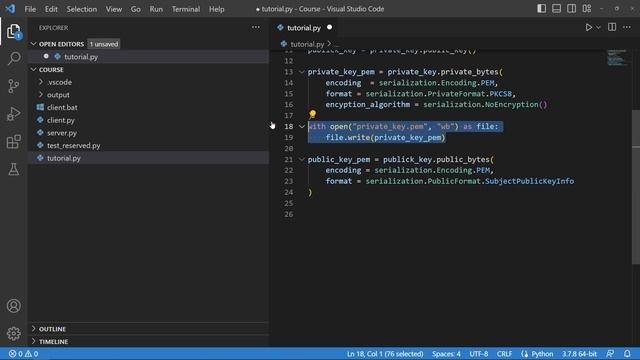Change indentation via Spaces: 4
Screen dimensions: 640x360
[446, 354]
